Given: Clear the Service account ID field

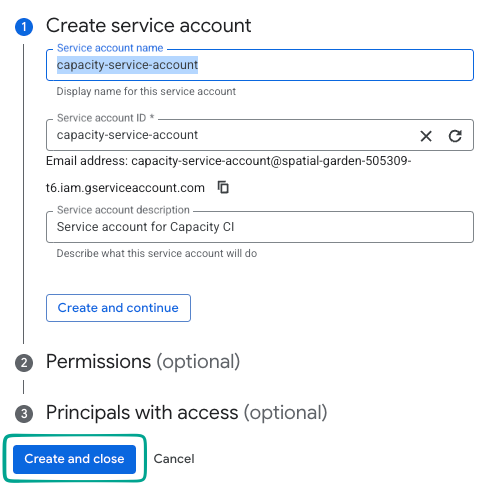Looking at the screenshot, I should (x=426, y=136).
